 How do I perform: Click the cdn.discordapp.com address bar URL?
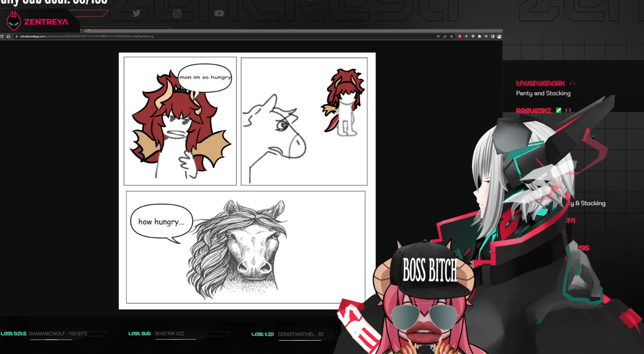[86, 36]
